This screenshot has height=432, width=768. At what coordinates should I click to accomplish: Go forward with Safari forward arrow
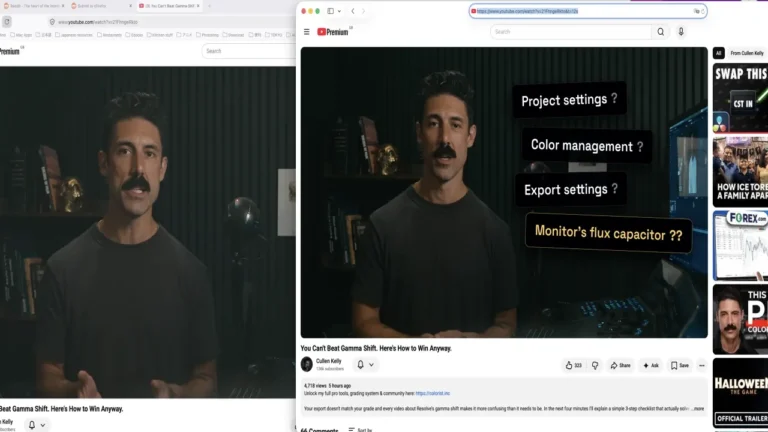coord(363,11)
